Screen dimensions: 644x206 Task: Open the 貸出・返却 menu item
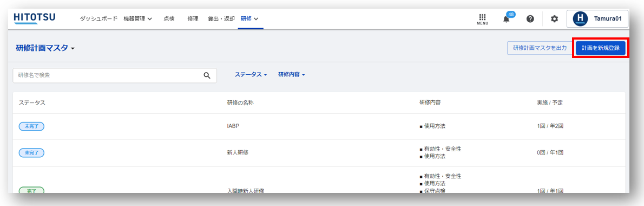tap(221, 19)
